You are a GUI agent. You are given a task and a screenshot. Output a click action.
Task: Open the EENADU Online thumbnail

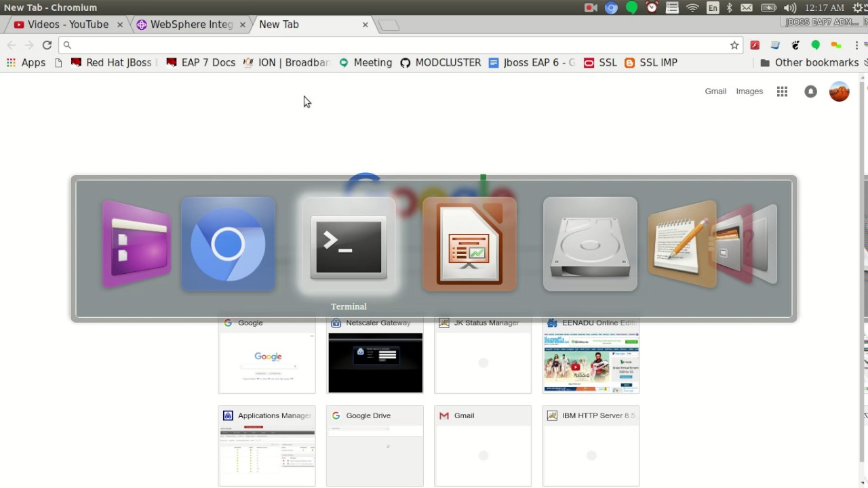[591, 354]
